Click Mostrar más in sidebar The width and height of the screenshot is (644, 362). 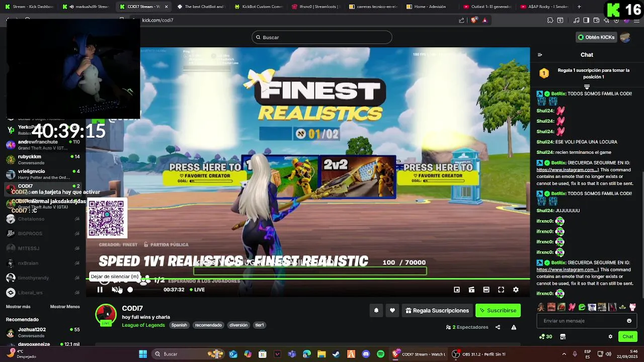point(18,307)
